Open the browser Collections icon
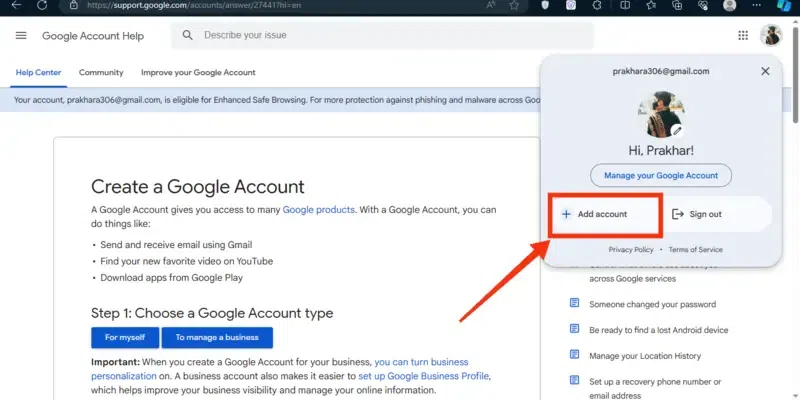This screenshot has height=400, width=800. (678, 5)
